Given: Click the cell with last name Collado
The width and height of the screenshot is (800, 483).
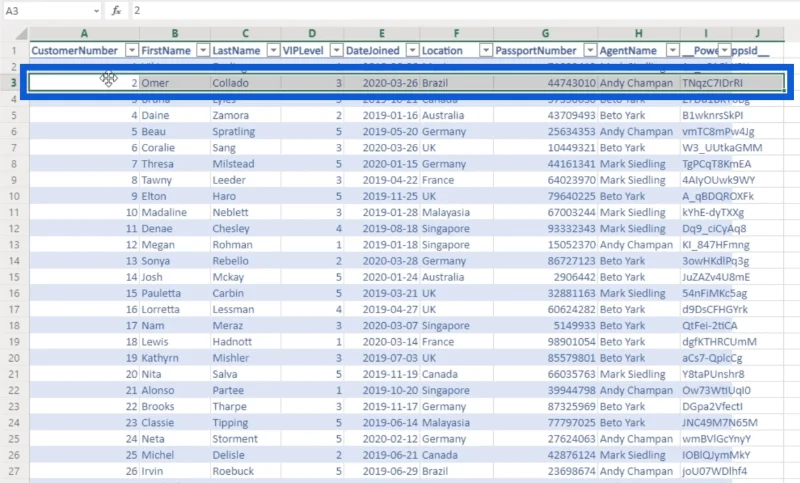Looking at the screenshot, I should click(x=245, y=83).
